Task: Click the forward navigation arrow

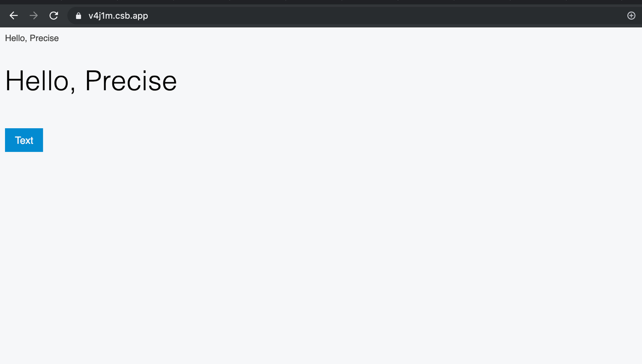Action: [33, 16]
